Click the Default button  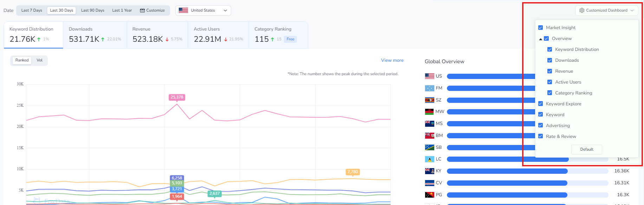pyautogui.click(x=586, y=150)
